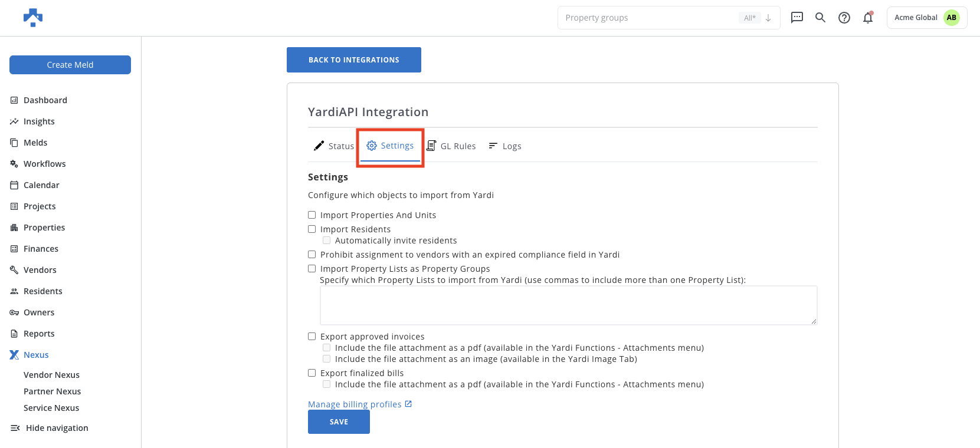The width and height of the screenshot is (980, 448).
Task: Click the Nexus icon in sidebar
Action: point(14,355)
